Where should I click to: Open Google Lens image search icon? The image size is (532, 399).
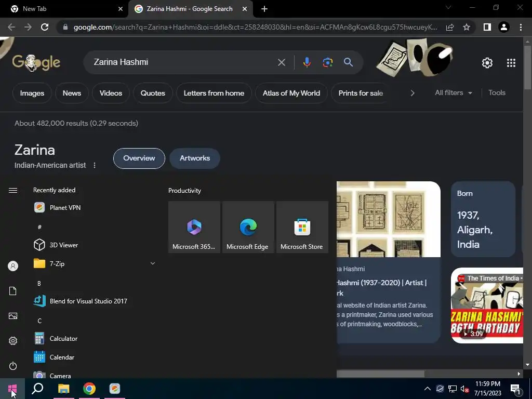327,62
